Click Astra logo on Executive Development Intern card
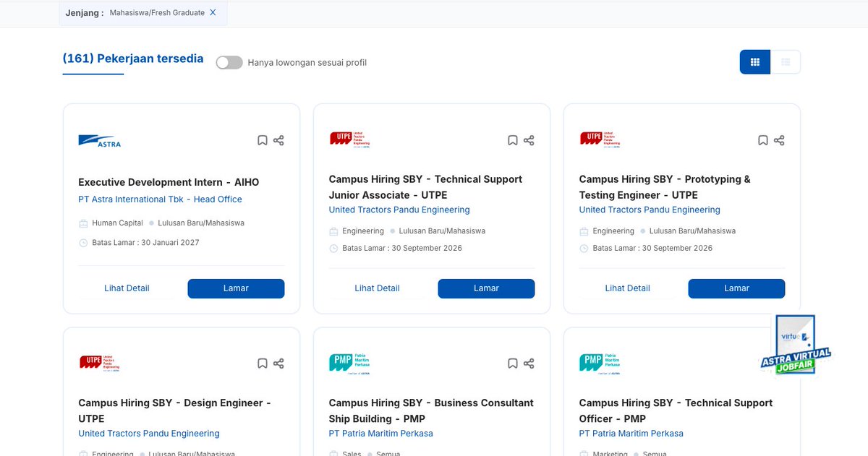 click(100, 140)
